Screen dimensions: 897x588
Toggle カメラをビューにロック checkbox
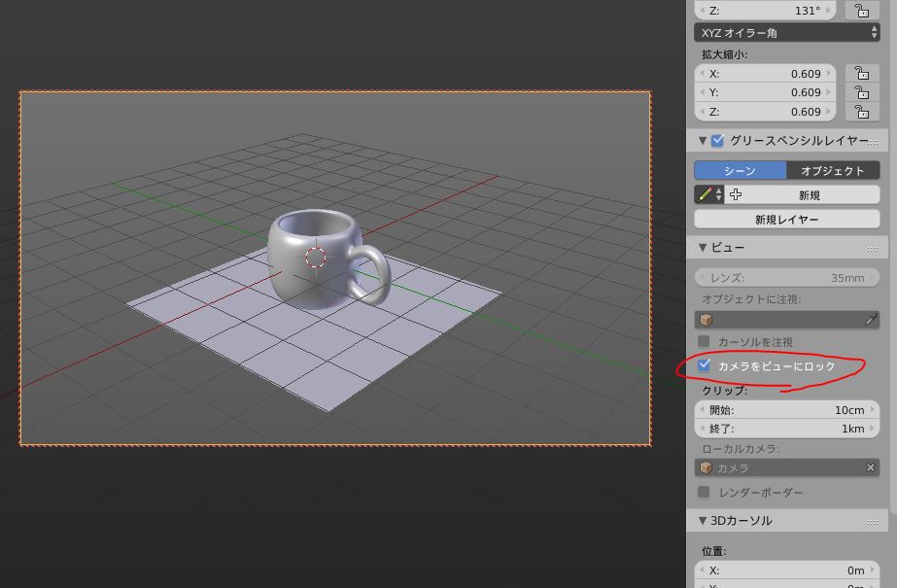coord(705,364)
